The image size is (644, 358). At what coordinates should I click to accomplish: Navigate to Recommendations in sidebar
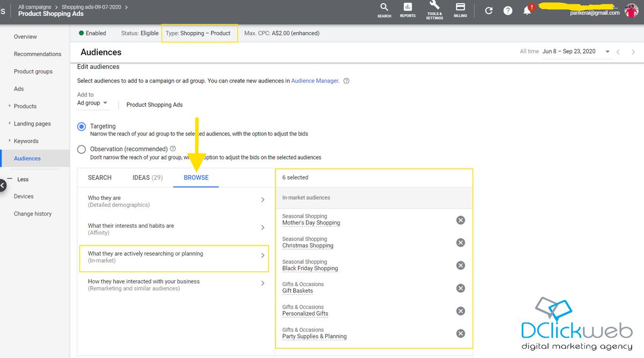tap(37, 54)
